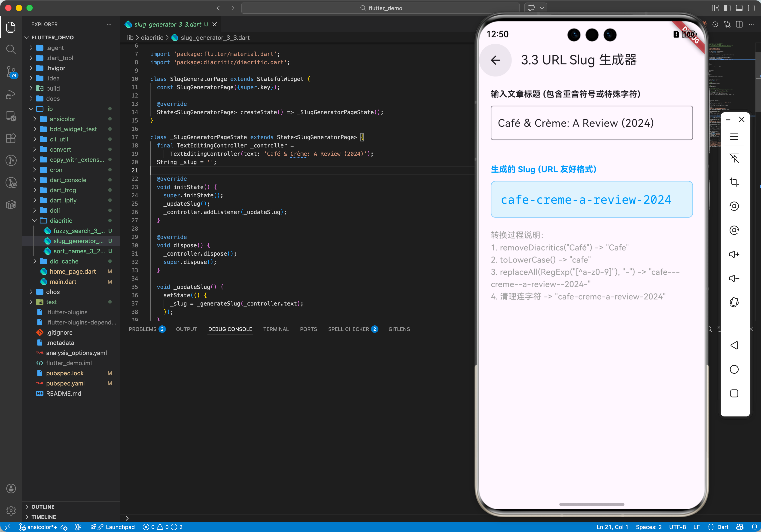Click the emulator crop screenshot icon
This screenshot has height=532, width=761.
point(734,182)
